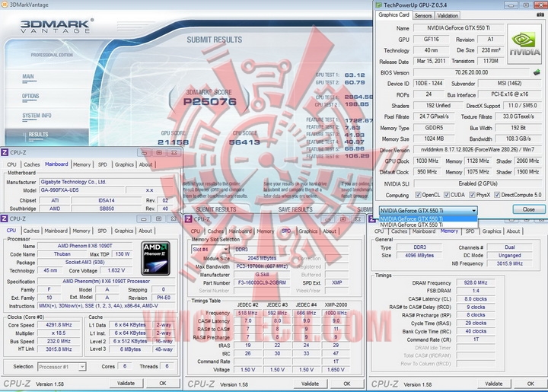The image size is (548, 392).
Task: Open OPTIONS section in 3DMark Vantage
Action: [30, 96]
